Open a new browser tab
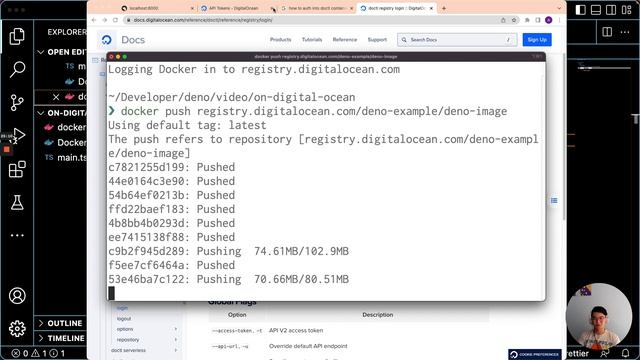This screenshot has width=640, height=360. click(444, 8)
